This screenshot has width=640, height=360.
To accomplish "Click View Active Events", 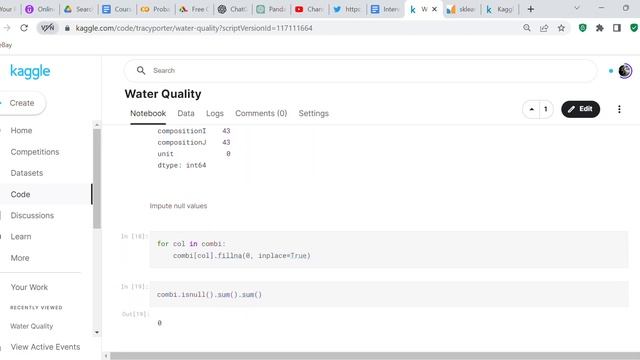I will (x=45, y=347).
